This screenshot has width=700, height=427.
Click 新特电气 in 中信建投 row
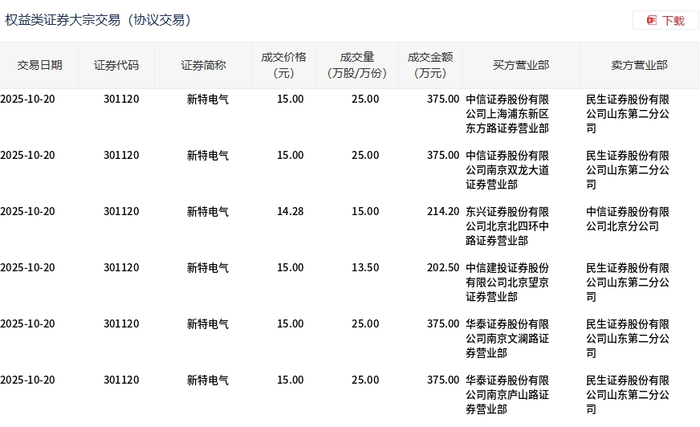click(x=208, y=268)
